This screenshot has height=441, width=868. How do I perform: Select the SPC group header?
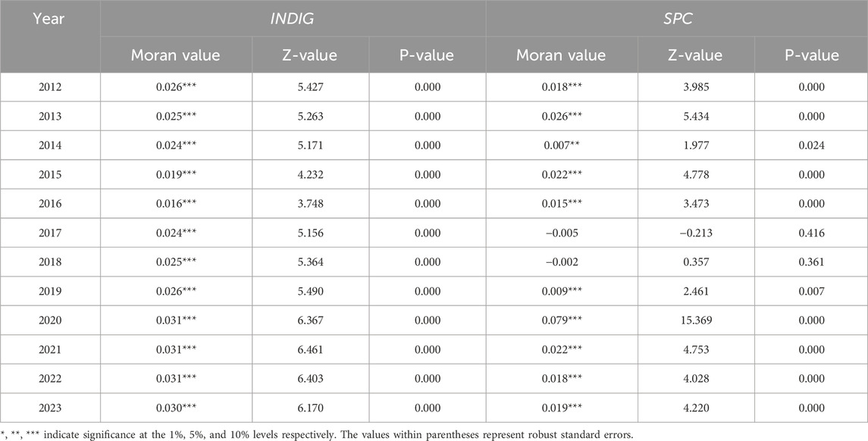pos(676,17)
